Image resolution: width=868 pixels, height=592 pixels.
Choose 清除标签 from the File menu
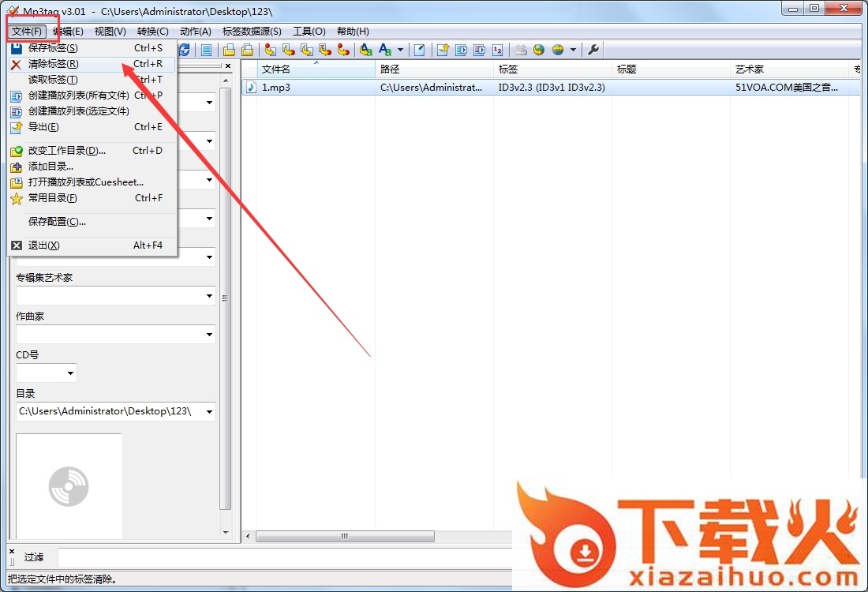[54, 64]
